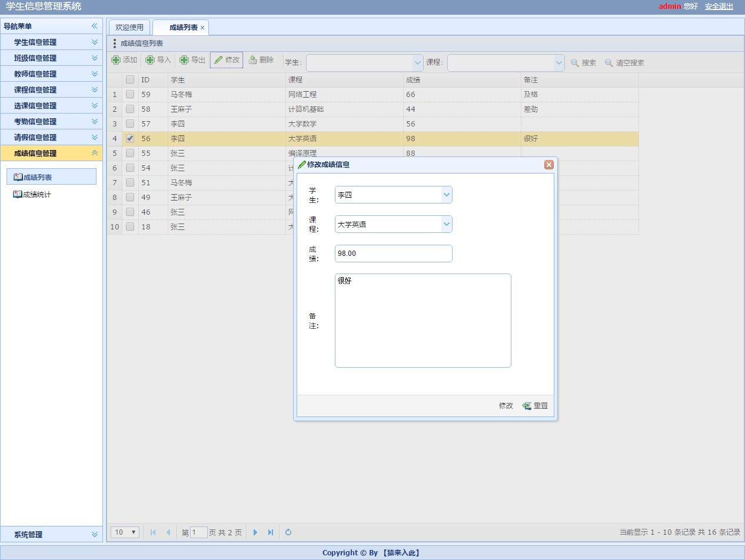Expand the Student Info Management (学生信息管理) menu
The height and width of the screenshot is (560, 745).
click(x=51, y=42)
